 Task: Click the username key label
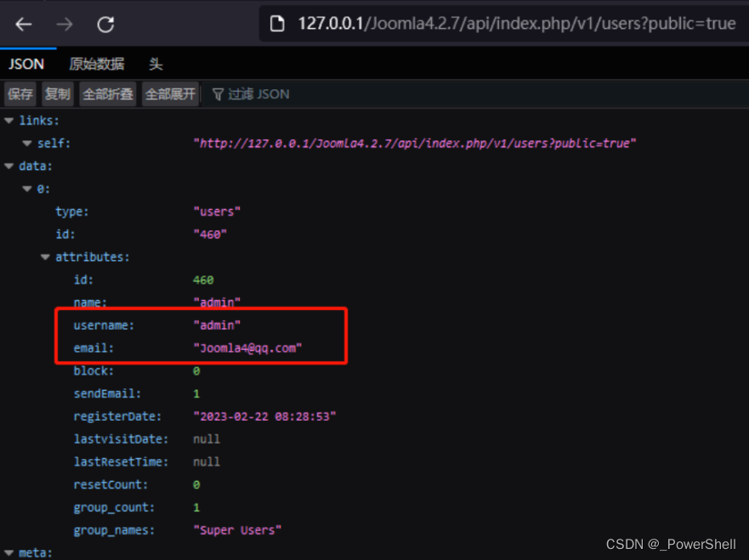pyautogui.click(x=104, y=325)
